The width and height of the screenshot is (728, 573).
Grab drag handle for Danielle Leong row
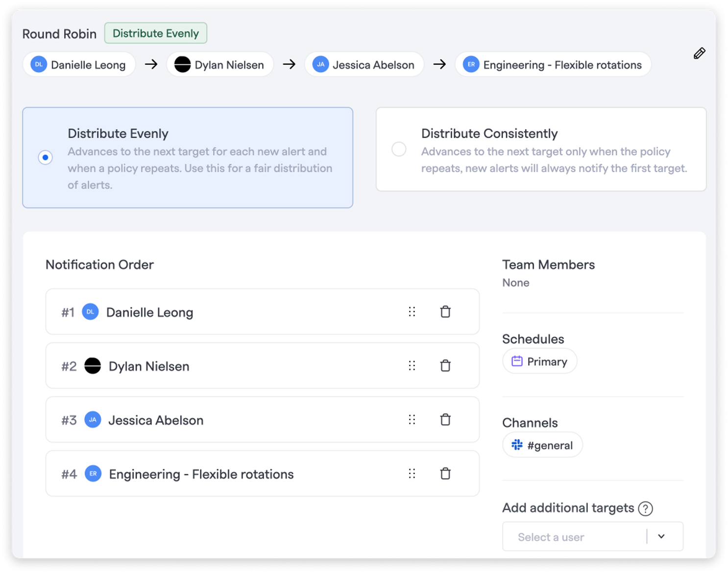412,311
